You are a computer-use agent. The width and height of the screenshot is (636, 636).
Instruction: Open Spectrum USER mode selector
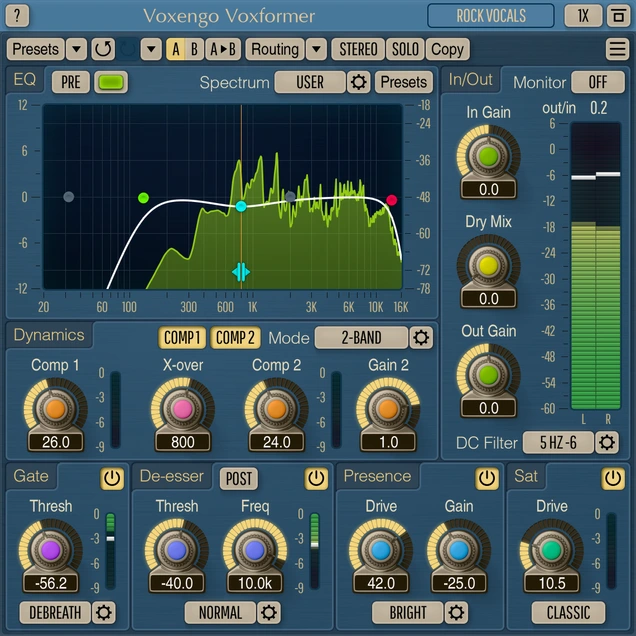(x=310, y=82)
